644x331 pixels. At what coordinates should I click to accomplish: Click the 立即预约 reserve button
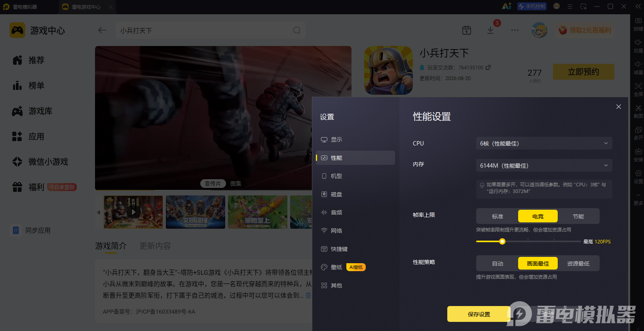click(x=583, y=72)
